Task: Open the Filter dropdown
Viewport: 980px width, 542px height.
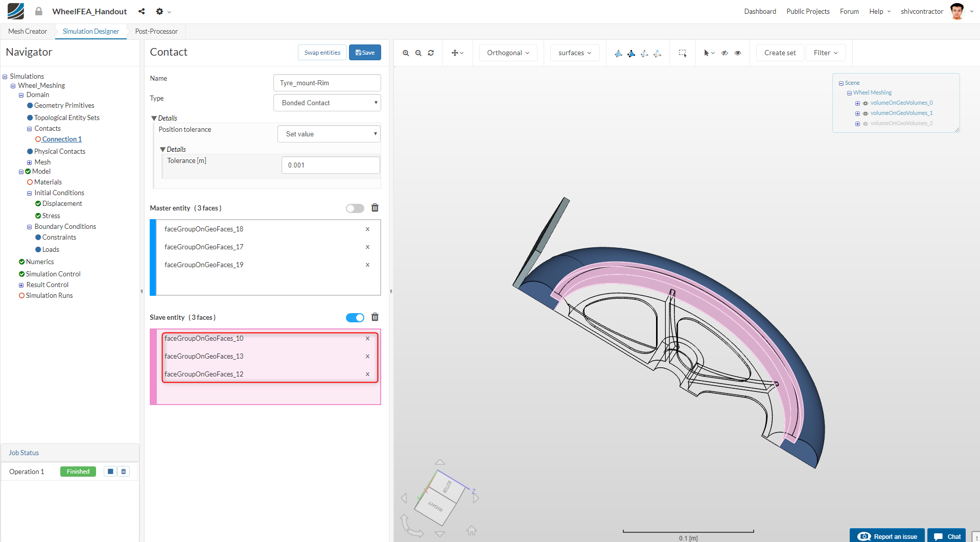Action: 826,53
